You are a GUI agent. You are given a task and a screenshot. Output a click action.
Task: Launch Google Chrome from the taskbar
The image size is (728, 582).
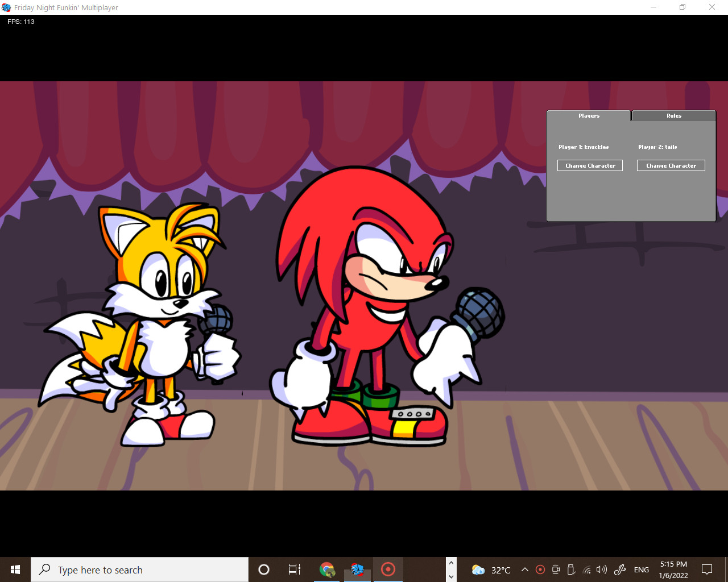click(327, 569)
